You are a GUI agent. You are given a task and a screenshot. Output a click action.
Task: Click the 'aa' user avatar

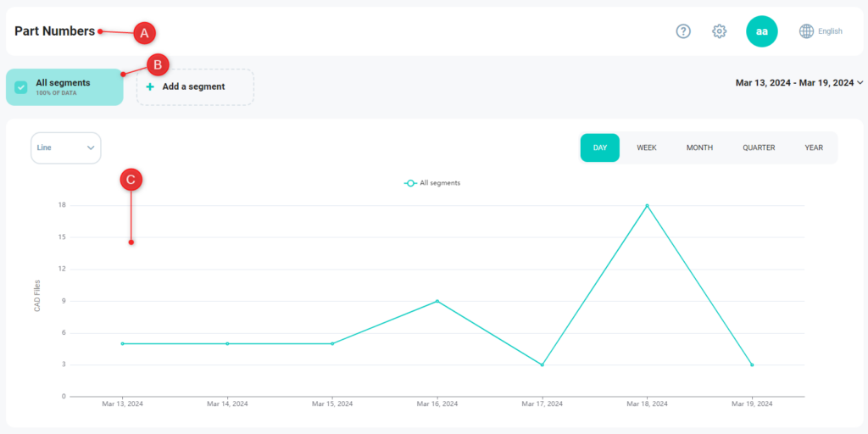761,31
